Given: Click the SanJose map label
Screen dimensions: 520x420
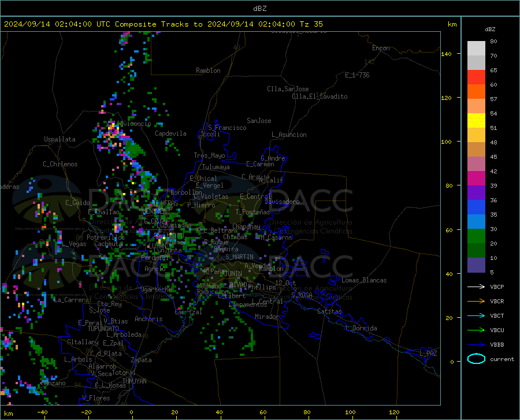Looking at the screenshot, I should (259, 121).
